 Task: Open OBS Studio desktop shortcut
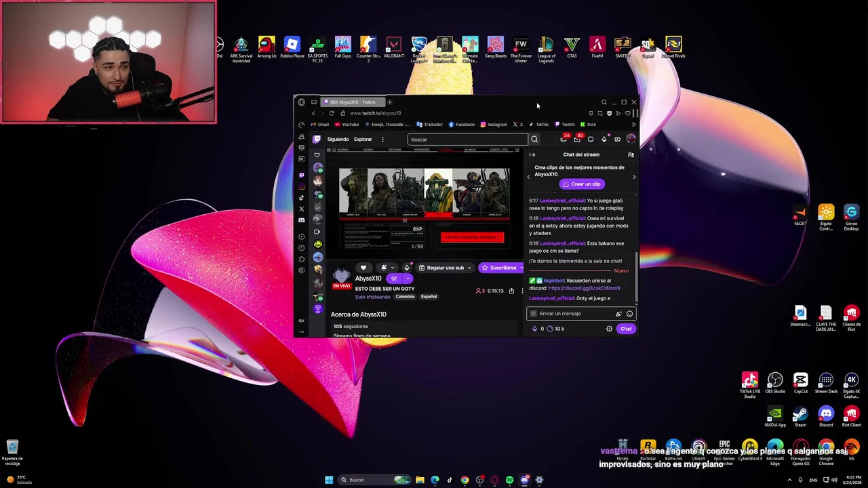[775, 384]
